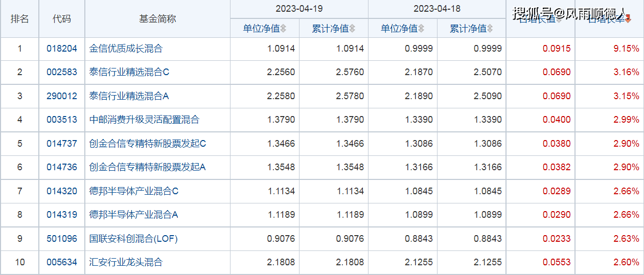
Task: Click the 代码 column header
Action: (62, 19)
